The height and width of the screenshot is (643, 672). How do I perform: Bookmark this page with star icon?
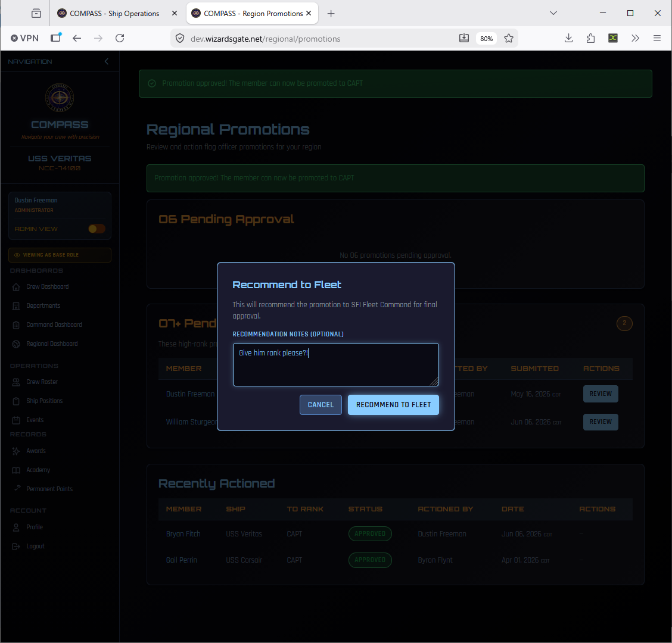click(x=509, y=39)
